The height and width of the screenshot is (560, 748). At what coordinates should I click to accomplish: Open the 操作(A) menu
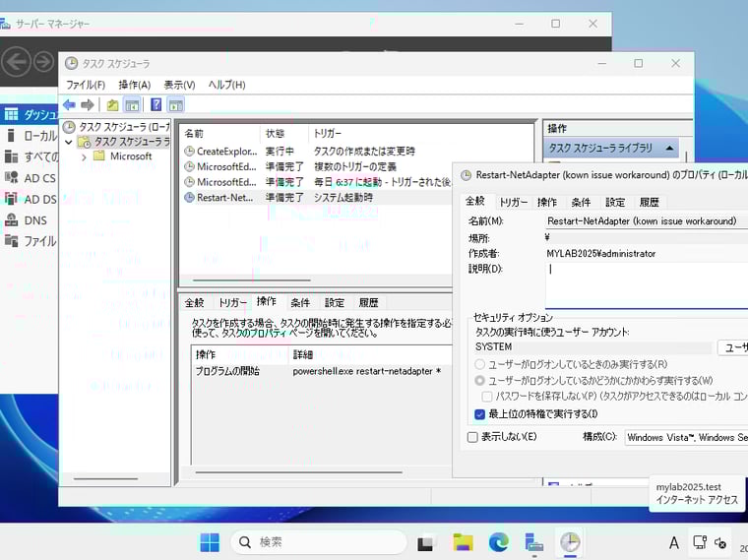[135, 85]
